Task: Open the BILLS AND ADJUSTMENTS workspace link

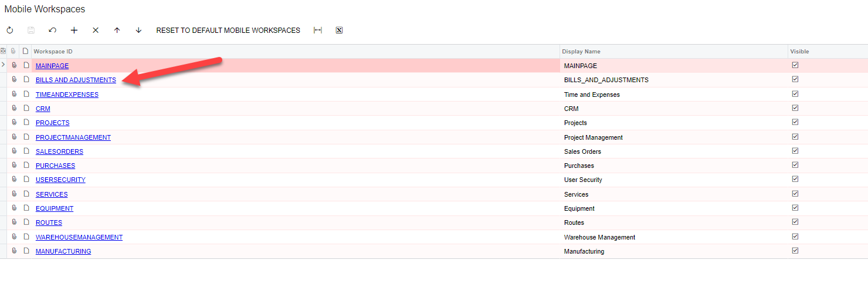Action: [x=76, y=80]
